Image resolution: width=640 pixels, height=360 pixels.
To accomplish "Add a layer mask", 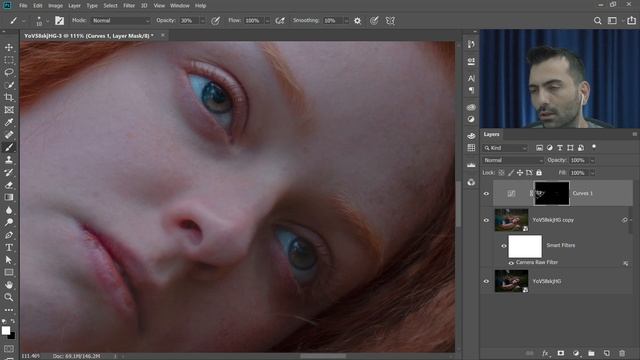I will 560,353.
